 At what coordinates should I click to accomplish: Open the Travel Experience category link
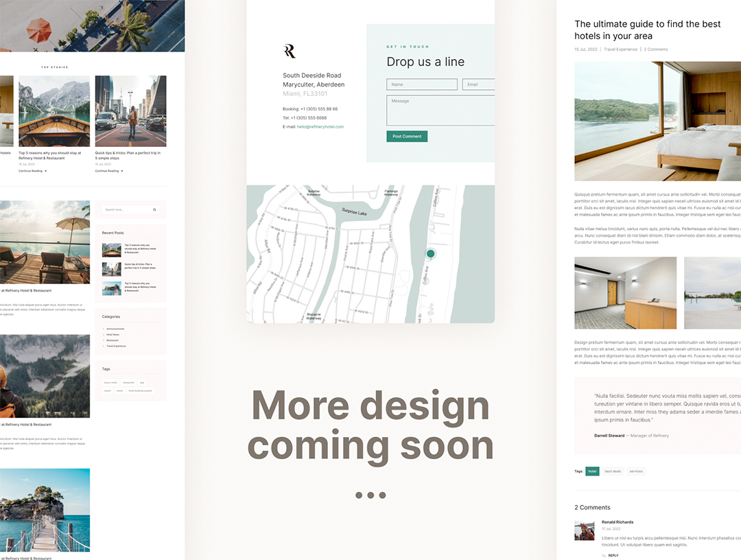(620, 49)
